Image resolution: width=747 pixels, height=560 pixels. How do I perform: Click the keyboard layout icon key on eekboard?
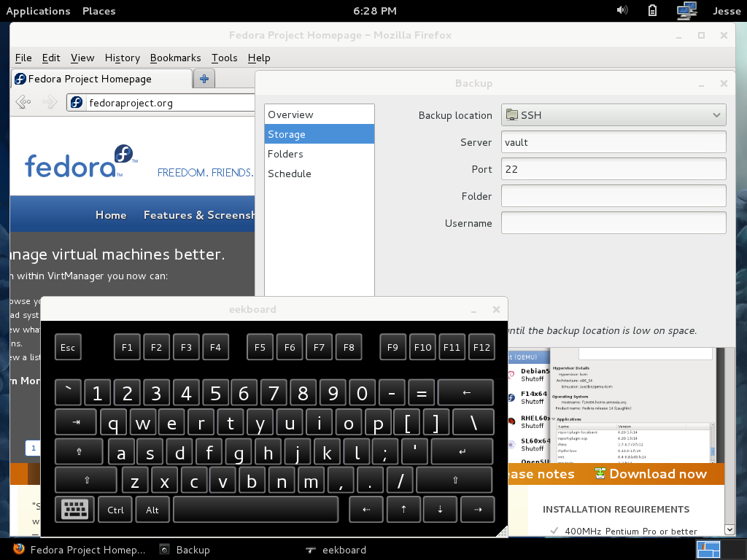pos(75,510)
